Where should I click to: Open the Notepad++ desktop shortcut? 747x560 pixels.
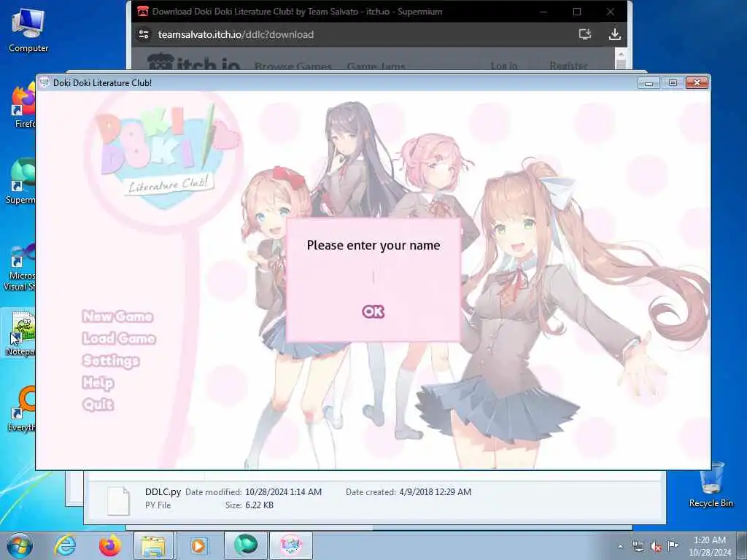19,332
